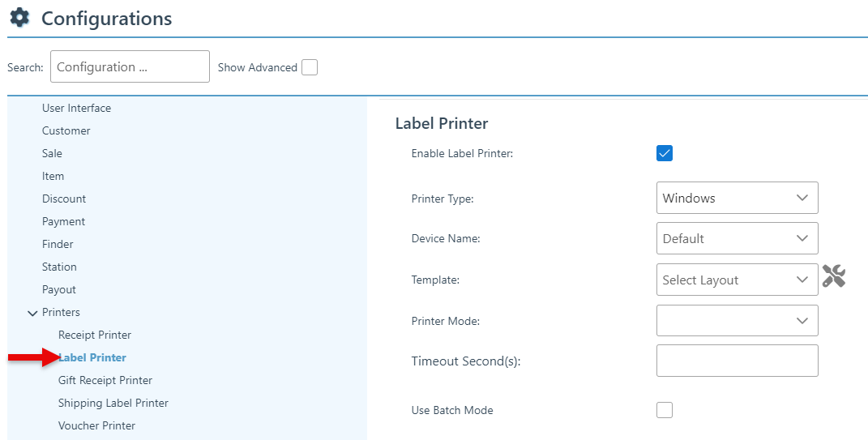The width and height of the screenshot is (868, 440).
Task: Click the template tools wrench icon
Action: coord(834,277)
